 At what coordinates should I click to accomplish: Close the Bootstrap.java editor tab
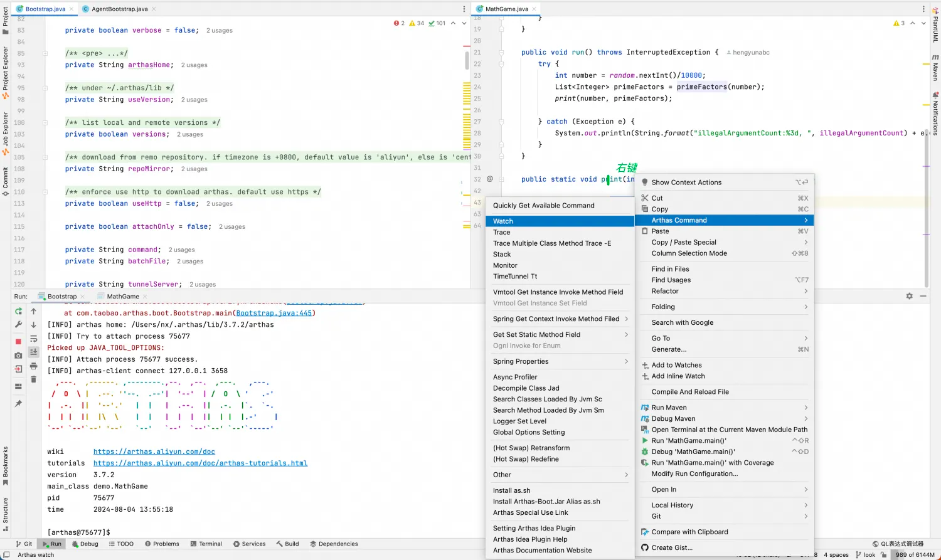tap(71, 9)
